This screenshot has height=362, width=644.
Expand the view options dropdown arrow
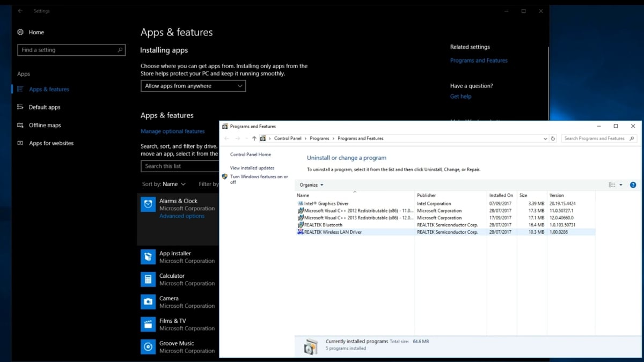click(621, 185)
